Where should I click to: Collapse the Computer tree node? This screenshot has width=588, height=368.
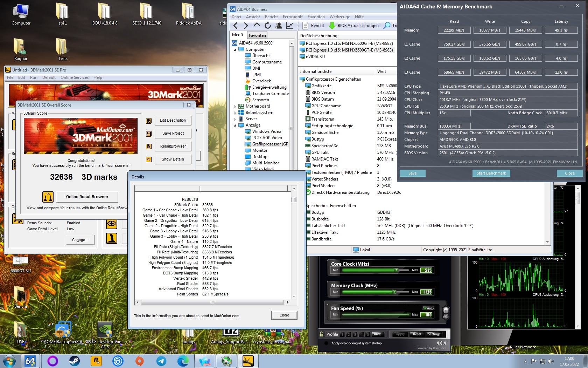[x=235, y=50]
